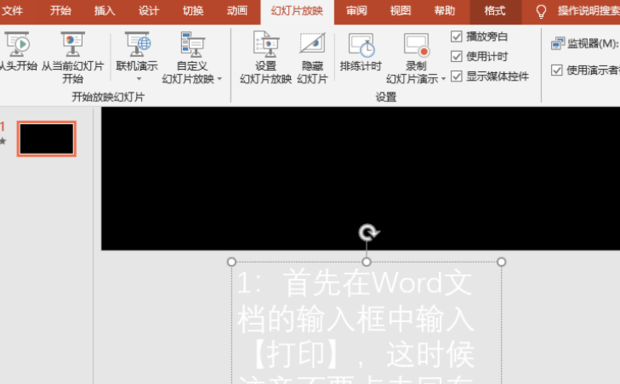Uncheck 播放旁白 play narrations checkbox
The height and width of the screenshot is (384, 620).
tap(456, 37)
